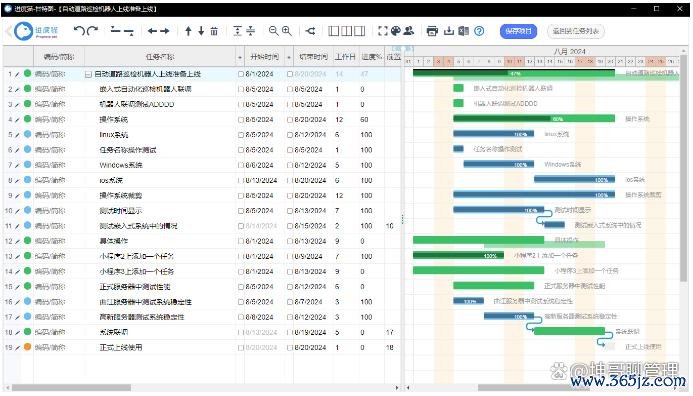The image size is (693, 396).
Task: Open the color palette theme icon
Action: (396, 31)
